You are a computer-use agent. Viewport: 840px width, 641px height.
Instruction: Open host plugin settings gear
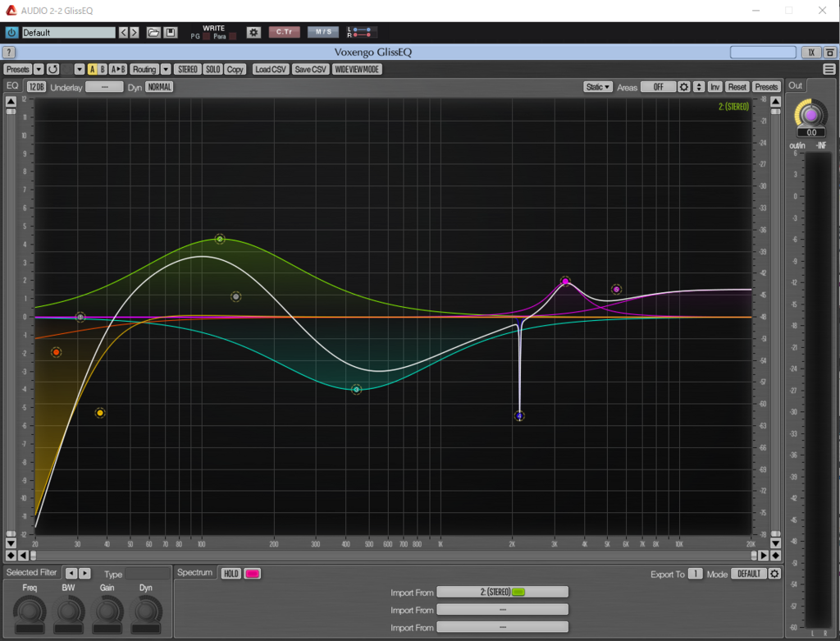[253, 33]
